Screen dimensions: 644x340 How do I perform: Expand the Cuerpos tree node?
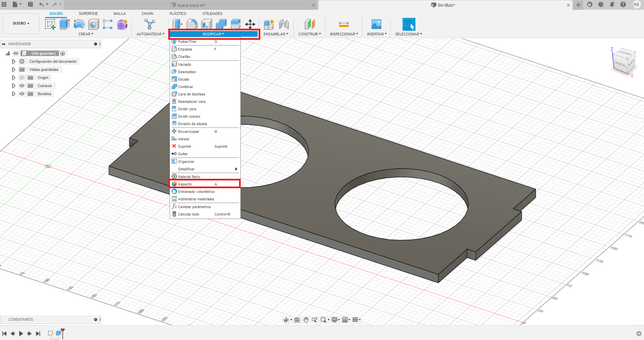pos(13,86)
